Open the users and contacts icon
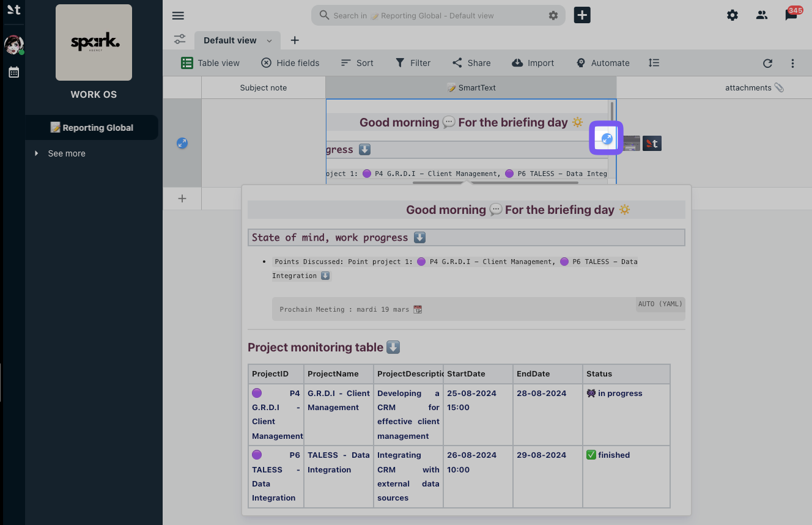This screenshot has height=525, width=812. click(761, 15)
